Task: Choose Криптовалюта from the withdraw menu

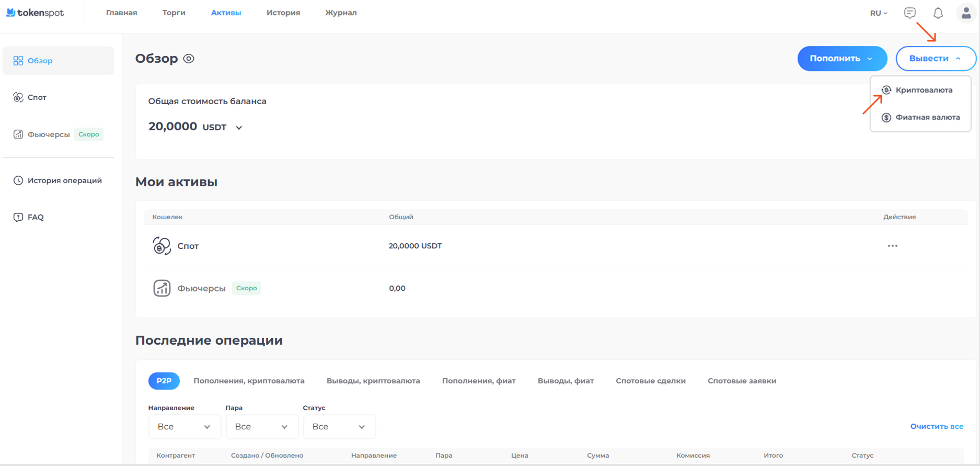Action: pyautogui.click(x=923, y=90)
